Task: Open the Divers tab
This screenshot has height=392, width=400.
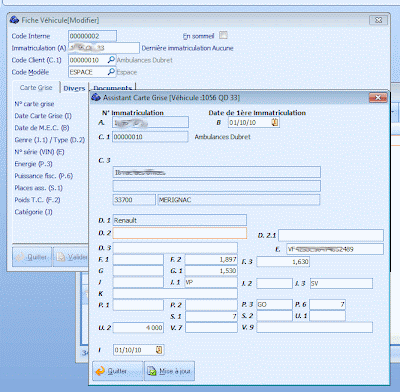Action: click(74, 88)
